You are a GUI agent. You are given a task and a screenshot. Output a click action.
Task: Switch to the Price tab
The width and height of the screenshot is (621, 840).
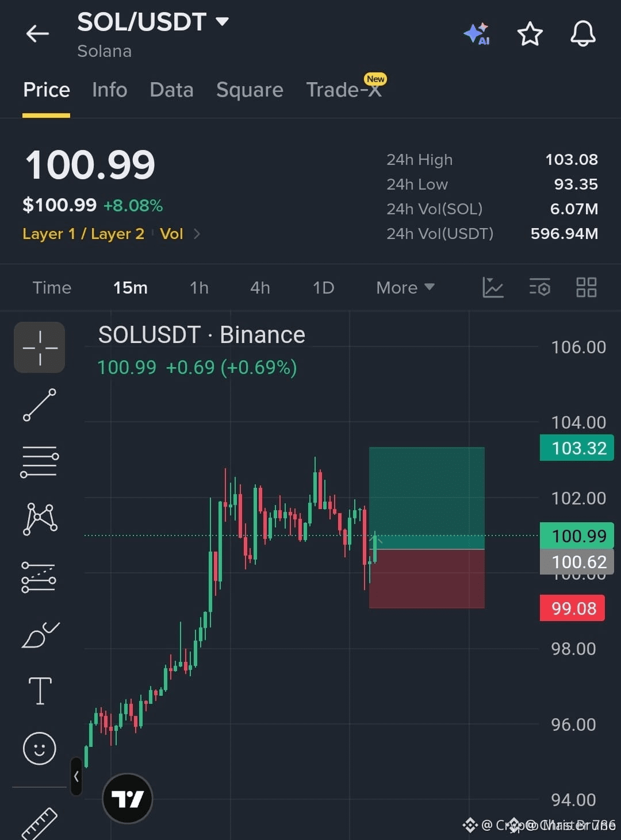[x=47, y=90]
